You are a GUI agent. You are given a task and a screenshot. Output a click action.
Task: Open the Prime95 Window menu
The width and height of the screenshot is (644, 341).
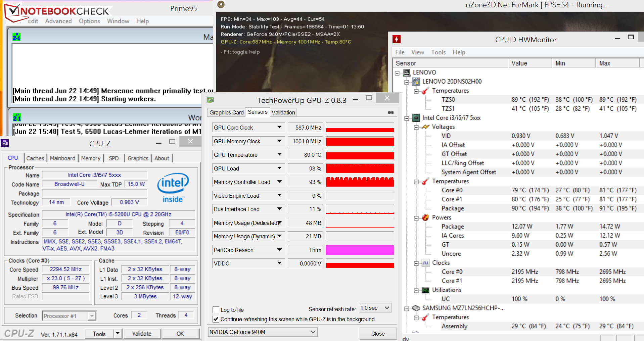118,21
